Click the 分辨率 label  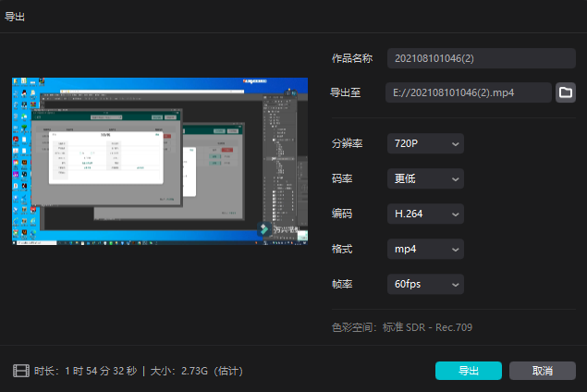click(347, 143)
